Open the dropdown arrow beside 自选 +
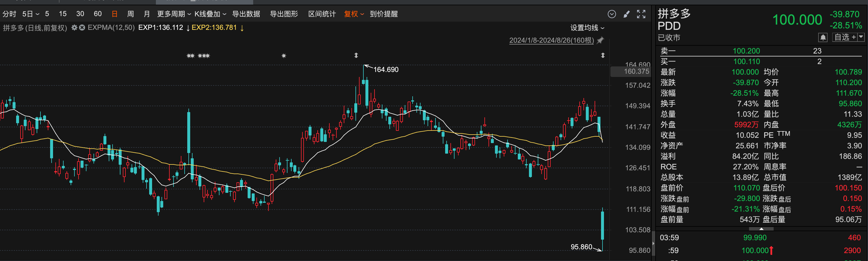868x261 pixels. pyautogui.click(x=861, y=37)
